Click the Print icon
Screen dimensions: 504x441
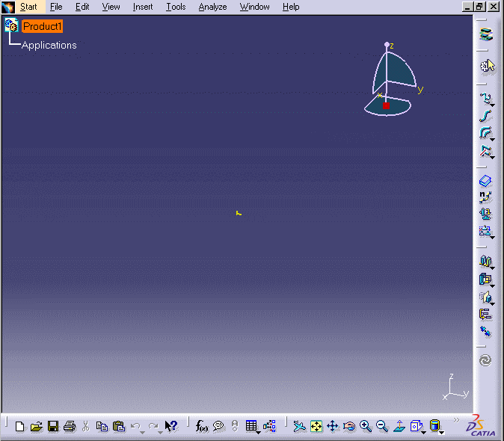pyautogui.click(x=70, y=427)
